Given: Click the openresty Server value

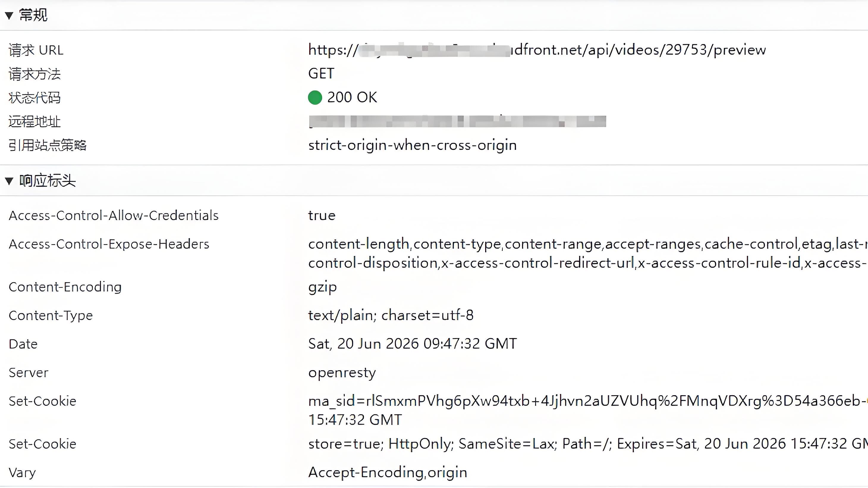Looking at the screenshot, I should coord(342,373).
